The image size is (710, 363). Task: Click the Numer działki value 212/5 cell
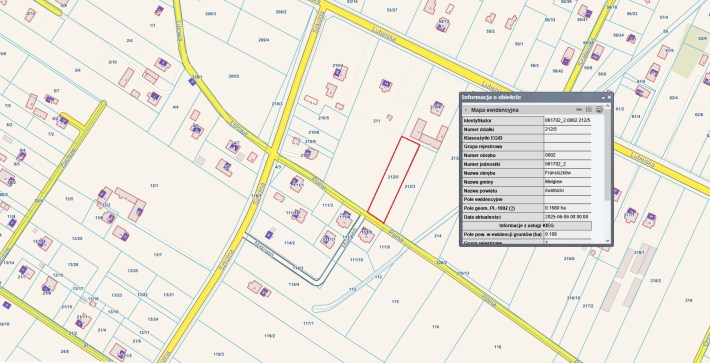point(568,129)
